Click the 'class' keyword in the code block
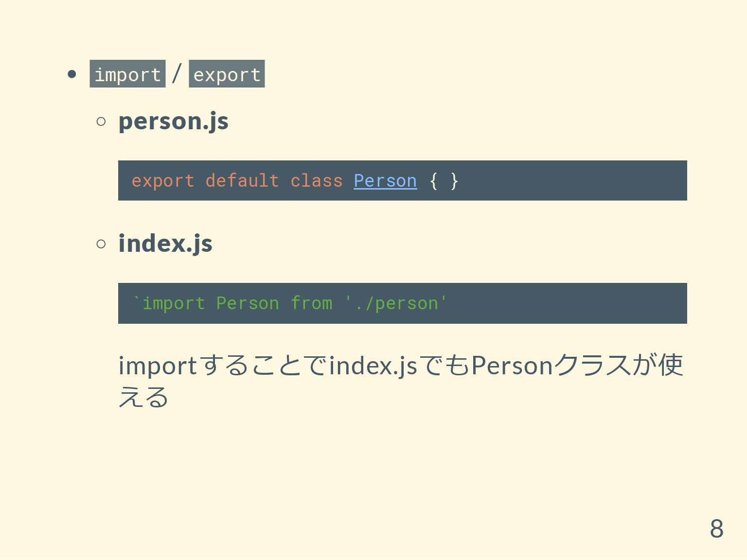 pyautogui.click(x=317, y=181)
